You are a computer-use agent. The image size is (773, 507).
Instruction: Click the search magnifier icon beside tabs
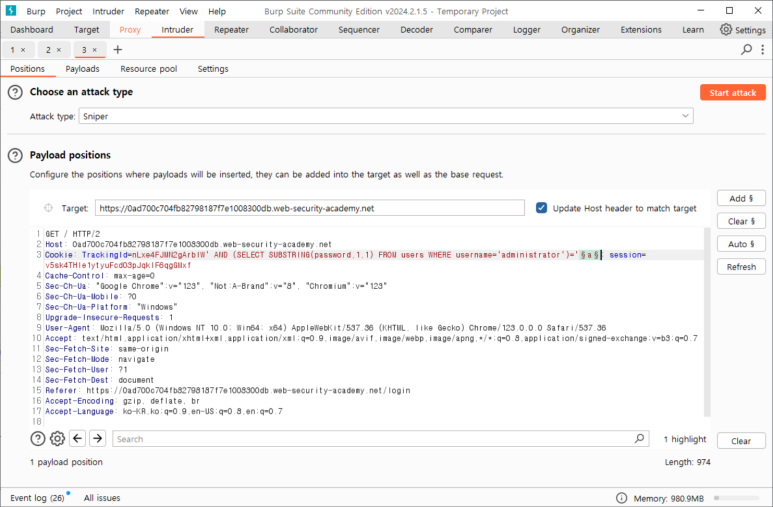coord(746,49)
